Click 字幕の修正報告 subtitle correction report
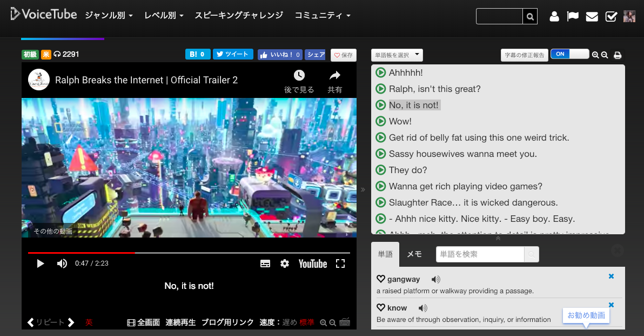The image size is (644, 336). tap(525, 55)
